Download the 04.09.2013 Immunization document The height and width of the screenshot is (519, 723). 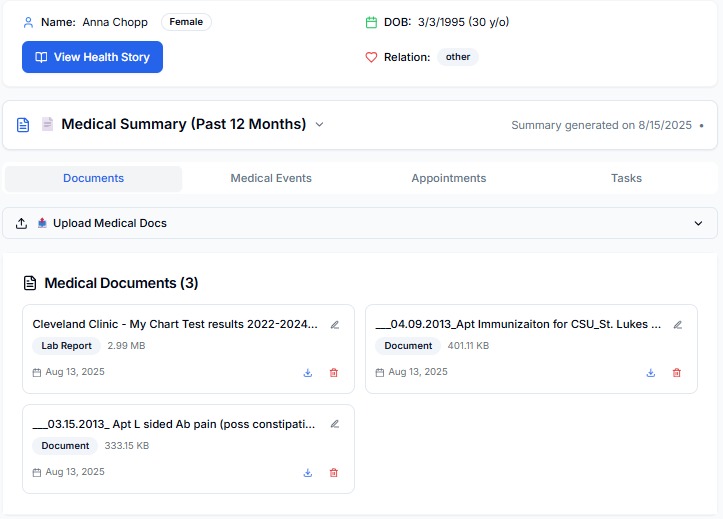(651, 372)
